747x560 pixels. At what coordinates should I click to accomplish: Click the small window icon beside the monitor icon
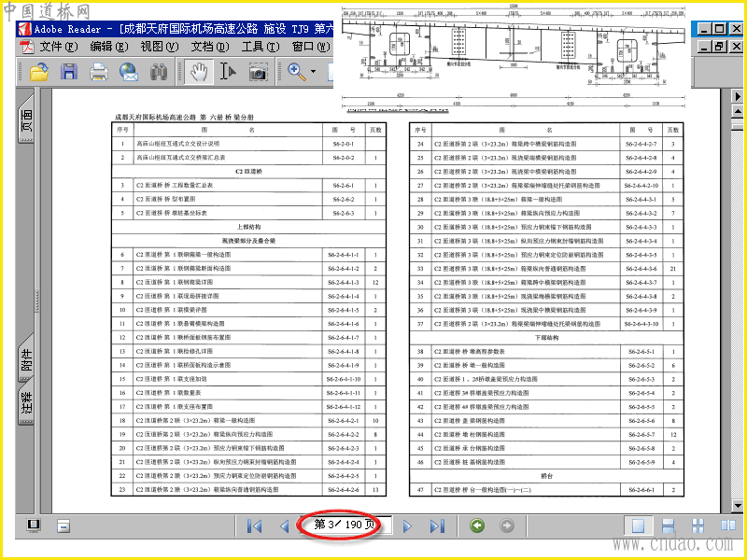[63, 525]
